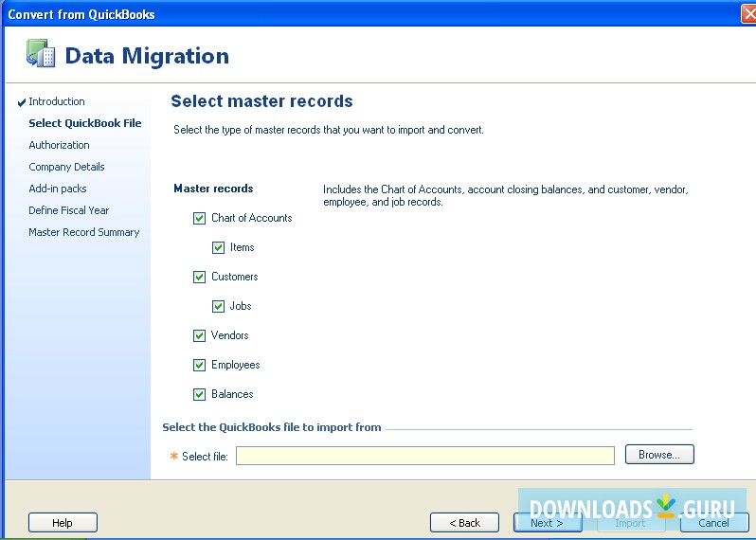This screenshot has width=756, height=540.
Task: Click the Select master records heading
Action: point(261,101)
